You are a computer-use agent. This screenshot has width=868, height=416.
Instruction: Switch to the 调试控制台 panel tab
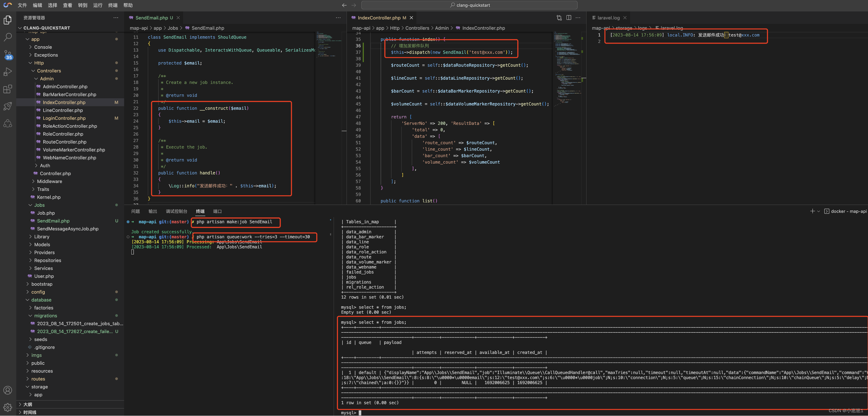click(177, 211)
